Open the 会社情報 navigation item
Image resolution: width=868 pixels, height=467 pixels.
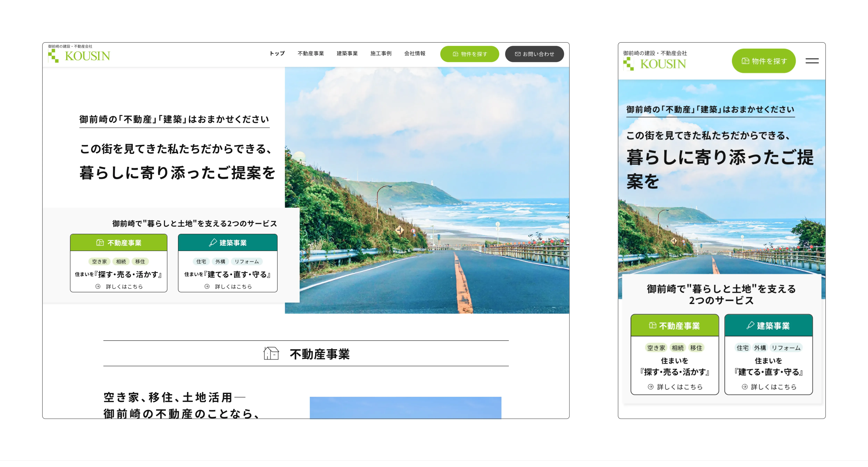pos(415,53)
